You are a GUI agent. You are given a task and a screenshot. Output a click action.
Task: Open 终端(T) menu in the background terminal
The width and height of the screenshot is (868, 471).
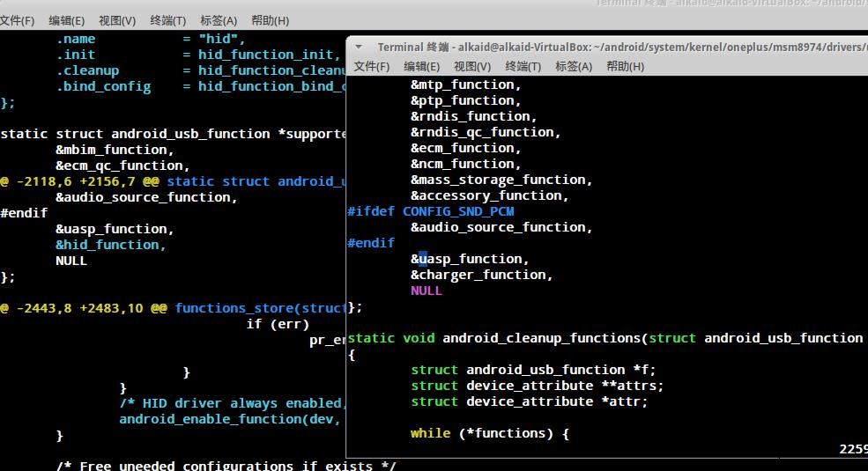click(168, 20)
